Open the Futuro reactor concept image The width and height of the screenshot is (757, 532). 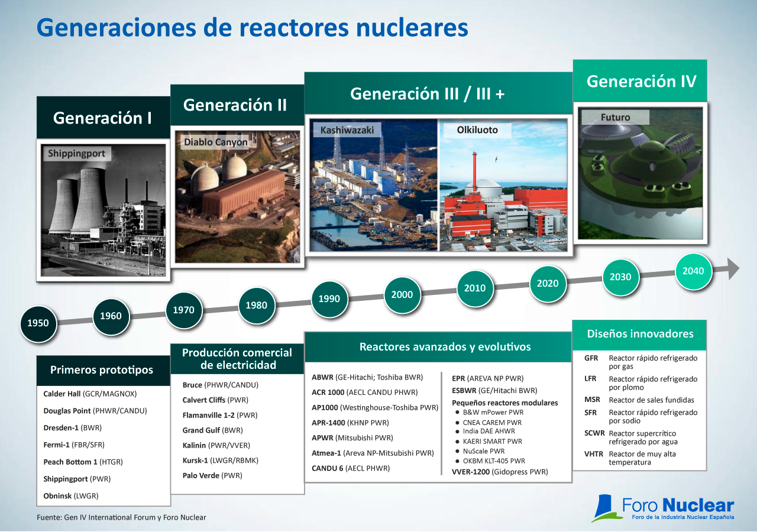(640, 174)
